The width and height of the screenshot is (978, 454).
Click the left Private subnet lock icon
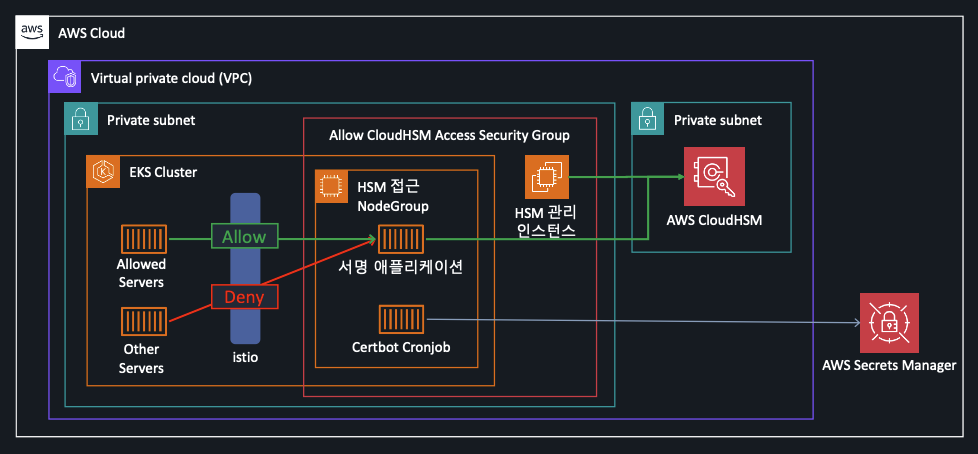pyautogui.click(x=81, y=118)
